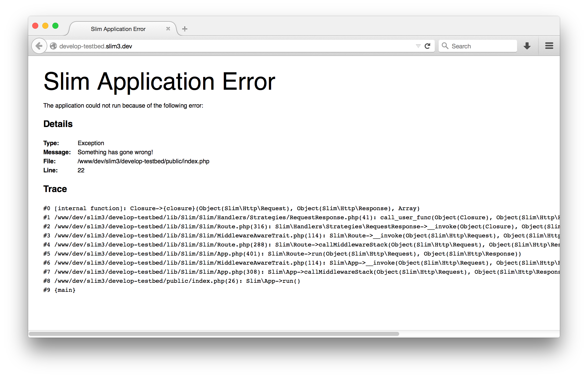The image size is (588, 378).
Task: Click the page reload/refresh icon
Action: 428,45
